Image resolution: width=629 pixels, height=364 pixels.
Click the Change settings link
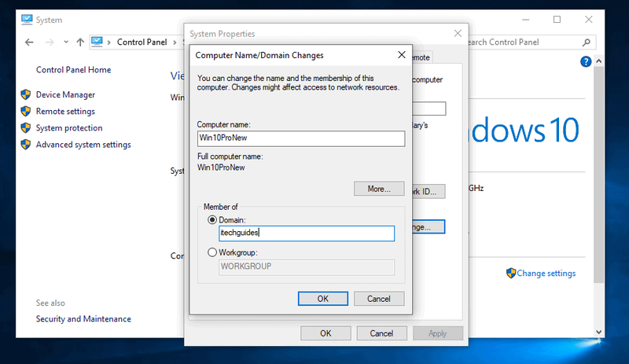[546, 274]
